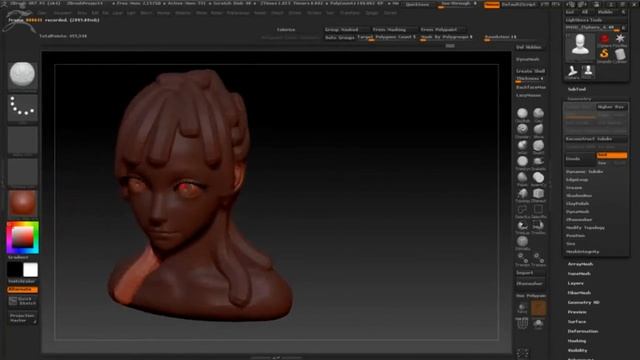Select the large head bust tool thumbnail

click(x=580, y=45)
